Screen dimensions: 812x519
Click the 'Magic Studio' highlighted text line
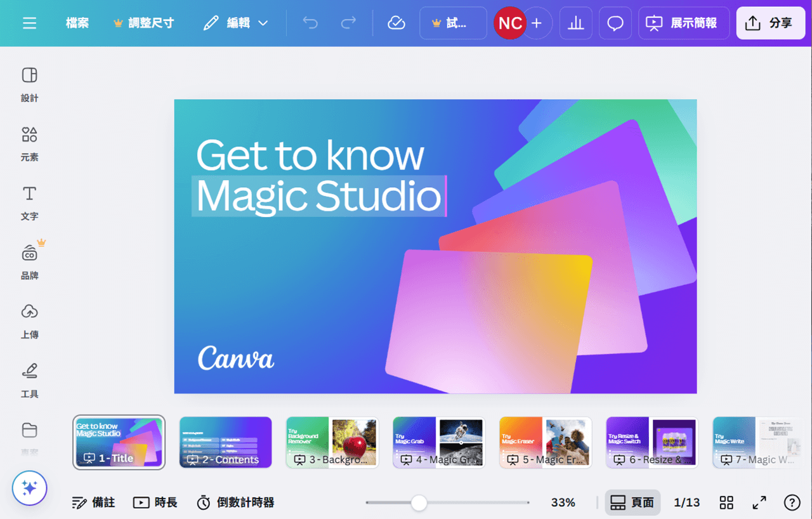pyautogui.click(x=319, y=196)
